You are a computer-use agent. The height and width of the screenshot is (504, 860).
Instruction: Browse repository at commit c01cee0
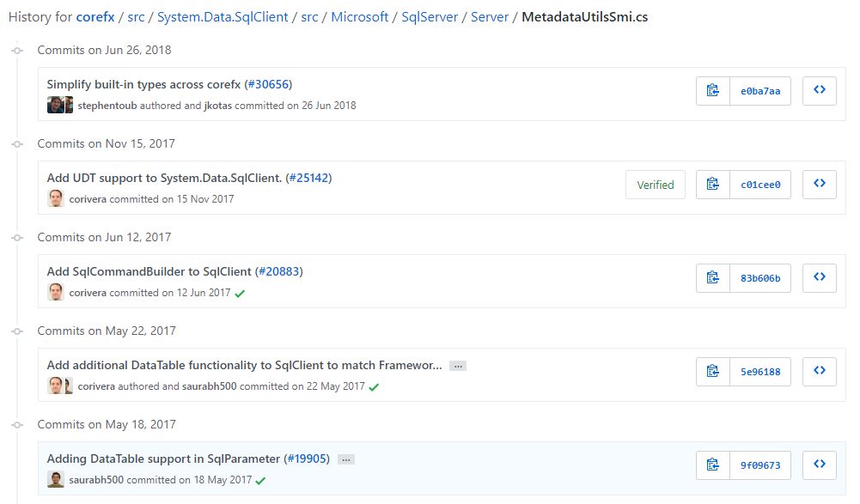point(820,185)
